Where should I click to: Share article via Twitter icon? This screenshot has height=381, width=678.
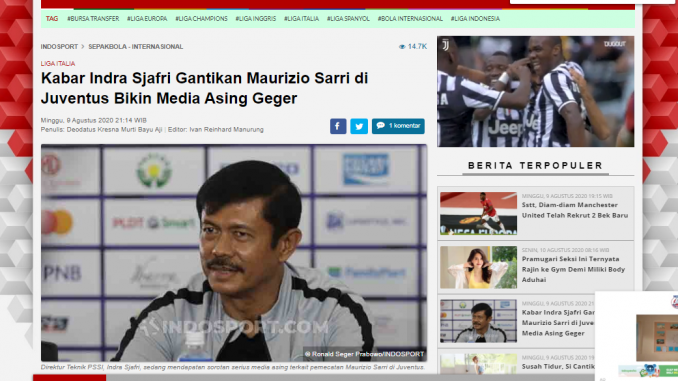point(359,126)
